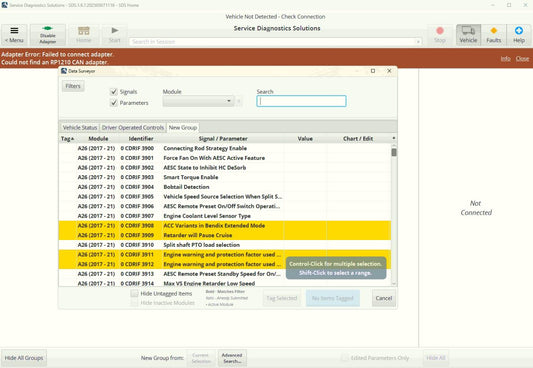Click the Cancel button
Image resolution: width=533 pixels, height=368 pixels.
(x=384, y=298)
